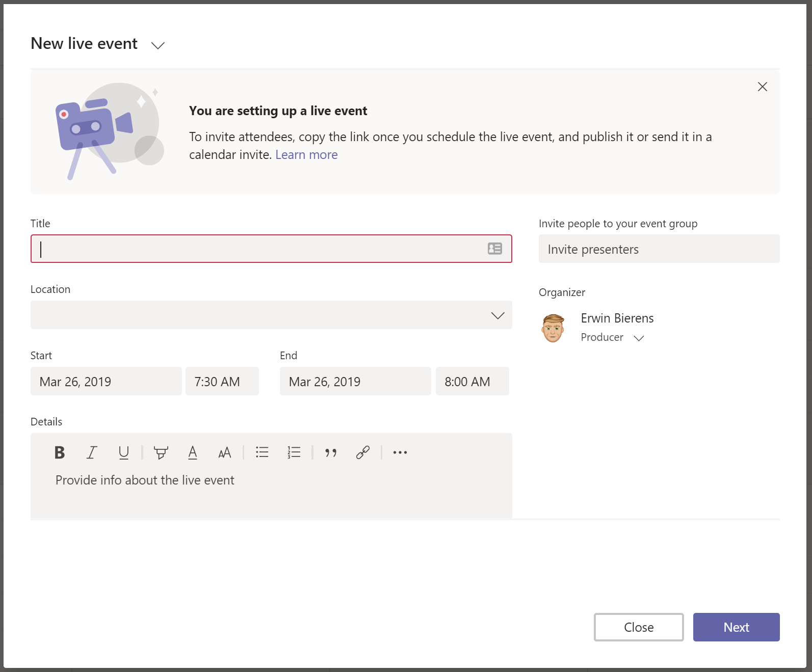Screen dimensions: 812x672
Task: Insert a numbered list
Action: (294, 452)
